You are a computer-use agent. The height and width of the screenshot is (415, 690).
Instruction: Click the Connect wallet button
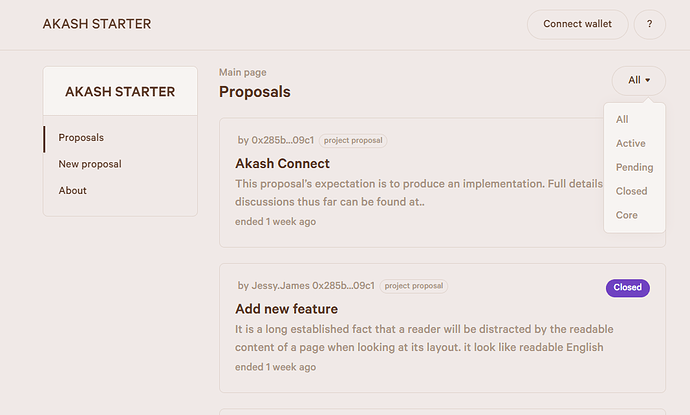tap(577, 24)
